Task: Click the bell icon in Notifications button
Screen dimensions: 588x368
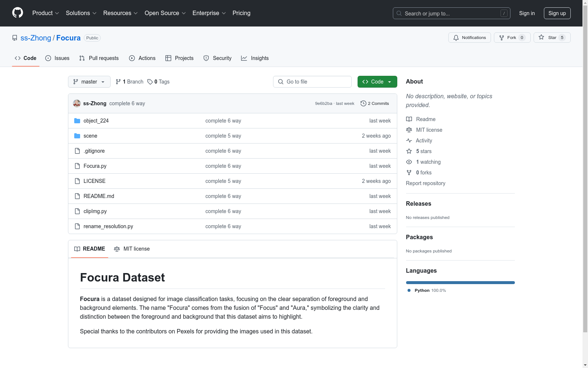Action: click(456, 38)
